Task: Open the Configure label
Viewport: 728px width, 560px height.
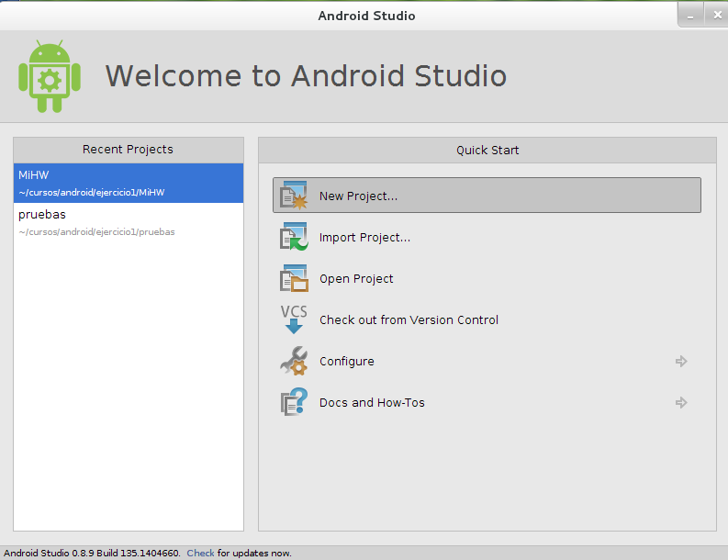Action: tap(347, 362)
